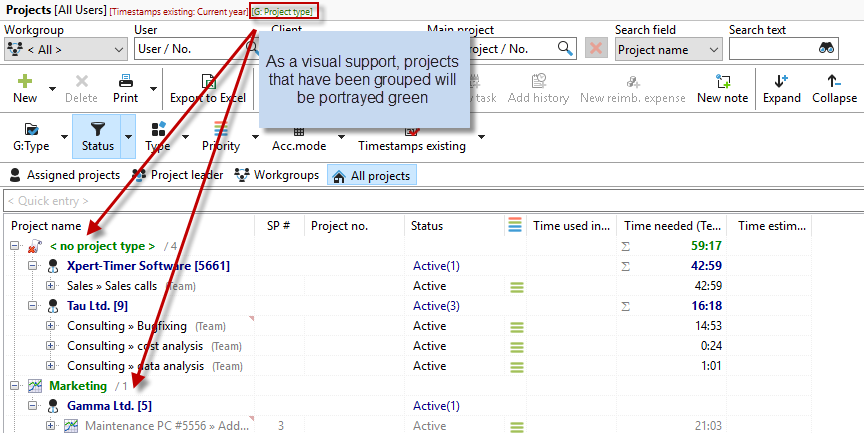The width and height of the screenshot is (864, 433).
Task: Toggle the Status filter button
Action: [97, 135]
